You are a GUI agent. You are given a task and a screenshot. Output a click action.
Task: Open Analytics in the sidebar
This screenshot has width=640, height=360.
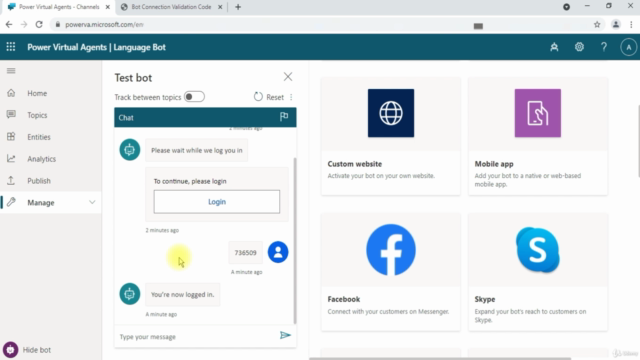(42, 159)
